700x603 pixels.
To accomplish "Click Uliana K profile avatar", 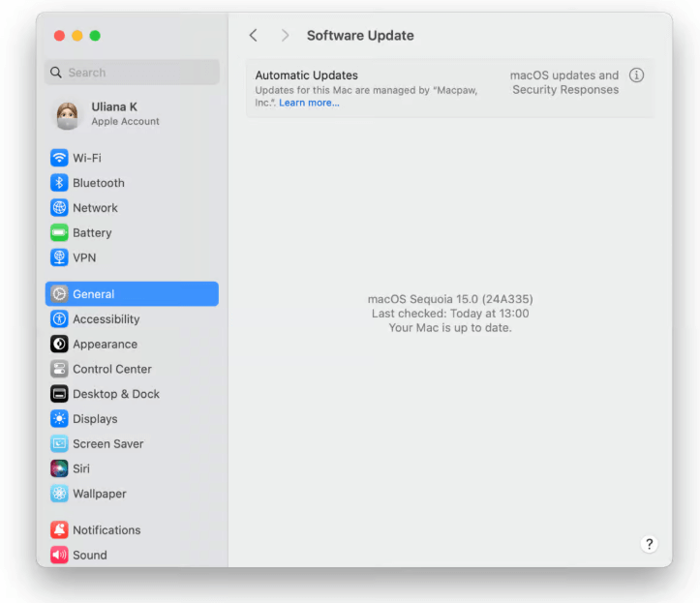I will [x=68, y=115].
